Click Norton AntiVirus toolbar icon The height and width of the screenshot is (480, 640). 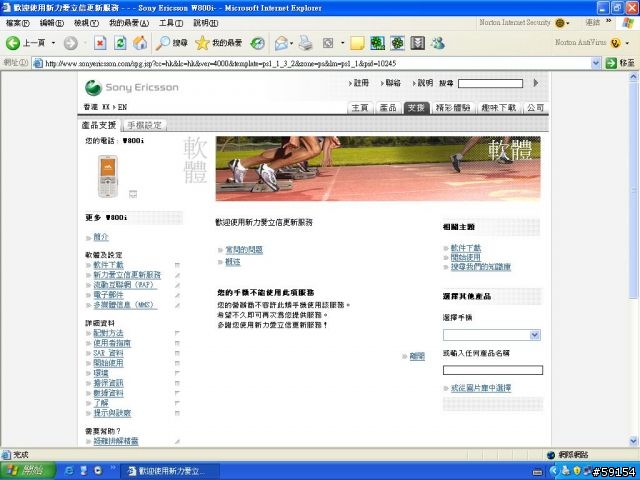616,42
